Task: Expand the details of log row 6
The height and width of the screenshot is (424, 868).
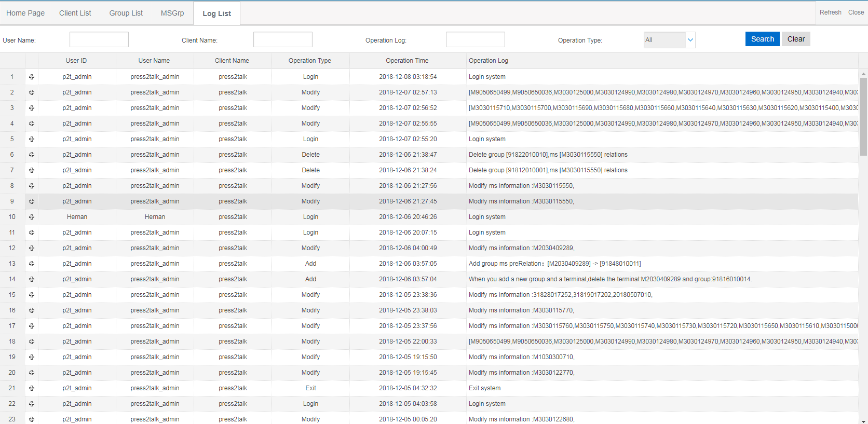Action: pos(32,155)
